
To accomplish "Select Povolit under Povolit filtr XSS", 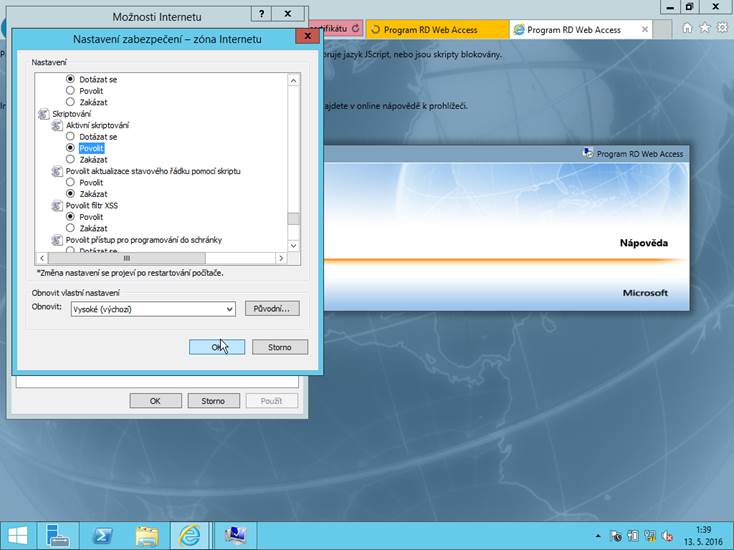I will click(x=70, y=217).
